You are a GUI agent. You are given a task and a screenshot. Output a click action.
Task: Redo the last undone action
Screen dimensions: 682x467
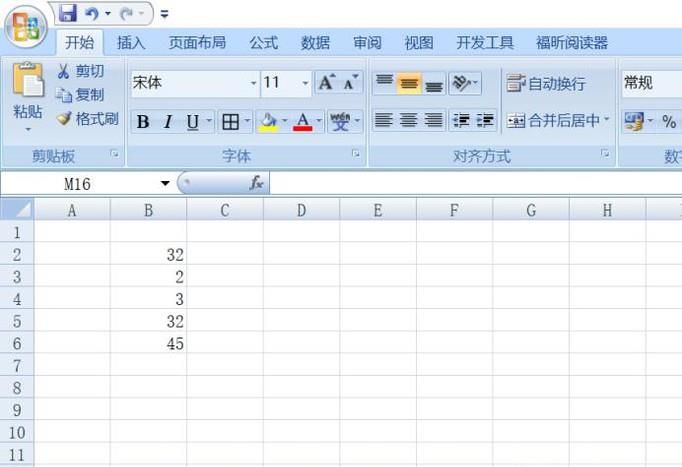point(127,14)
